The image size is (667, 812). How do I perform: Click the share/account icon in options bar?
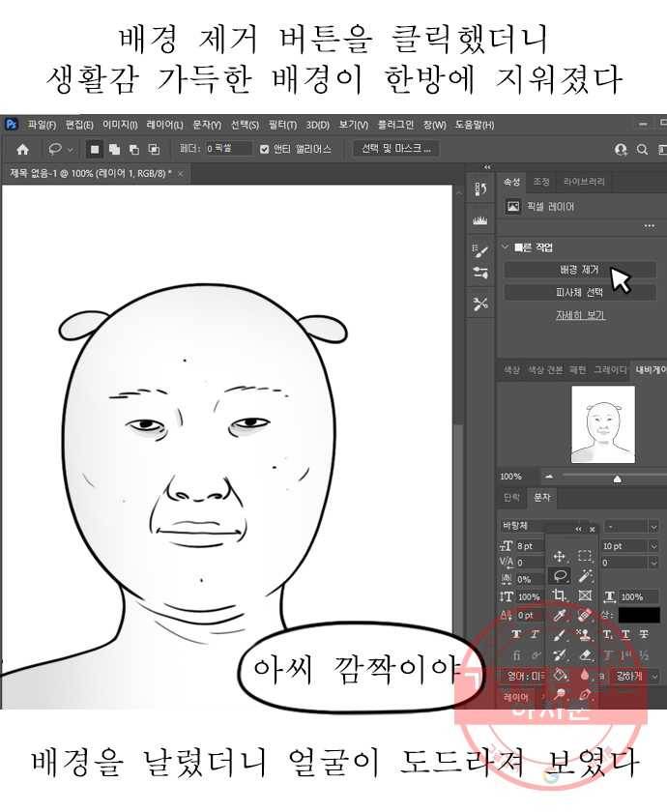[x=621, y=150]
